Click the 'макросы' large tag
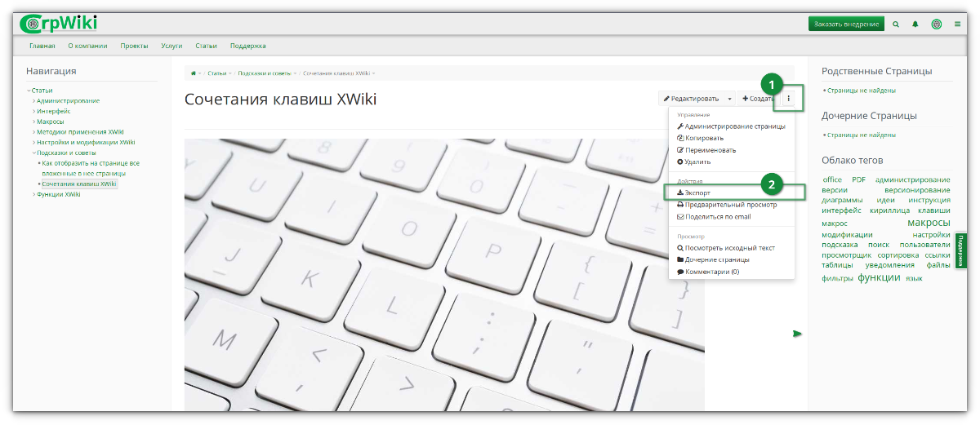Image resolution: width=980 pixels, height=425 pixels. (929, 223)
